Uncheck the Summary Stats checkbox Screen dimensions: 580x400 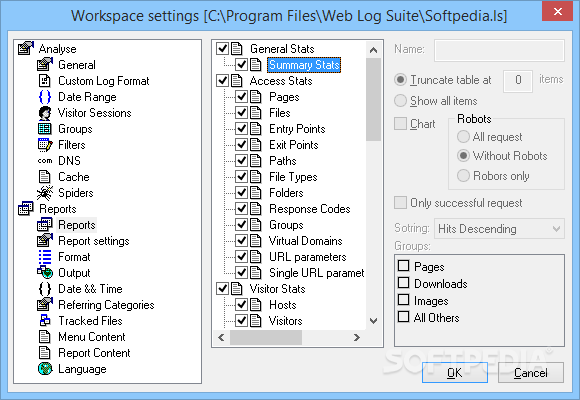(x=242, y=65)
